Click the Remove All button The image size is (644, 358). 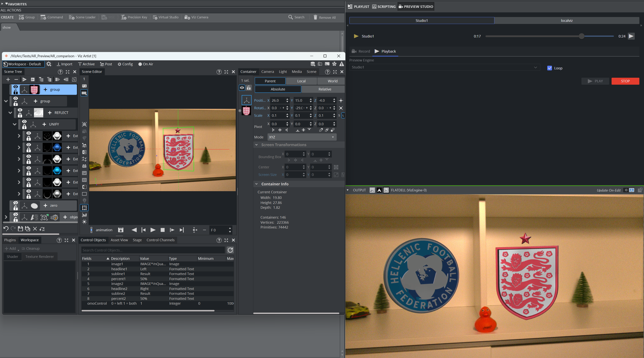tap(324, 17)
